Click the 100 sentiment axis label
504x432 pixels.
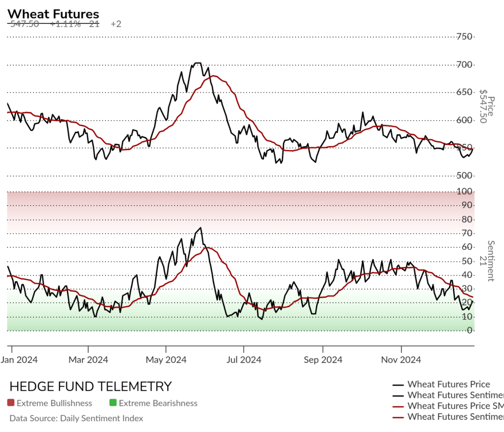465,191
